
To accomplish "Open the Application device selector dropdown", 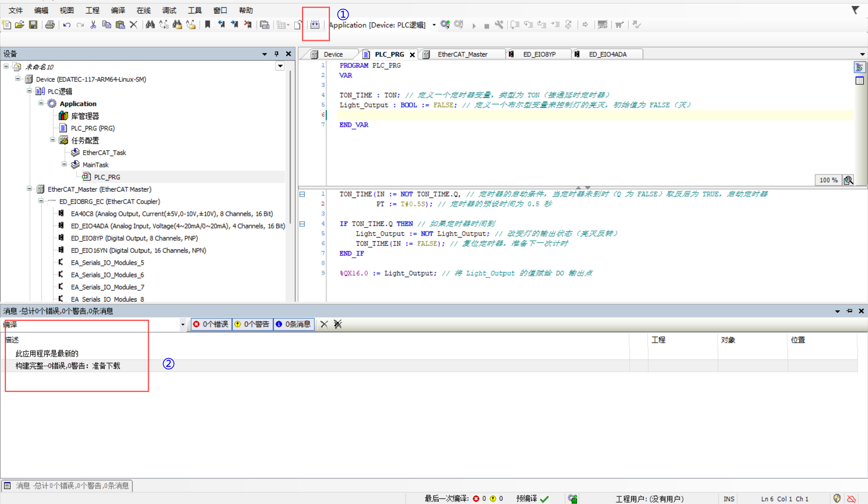I will click(x=434, y=25).
